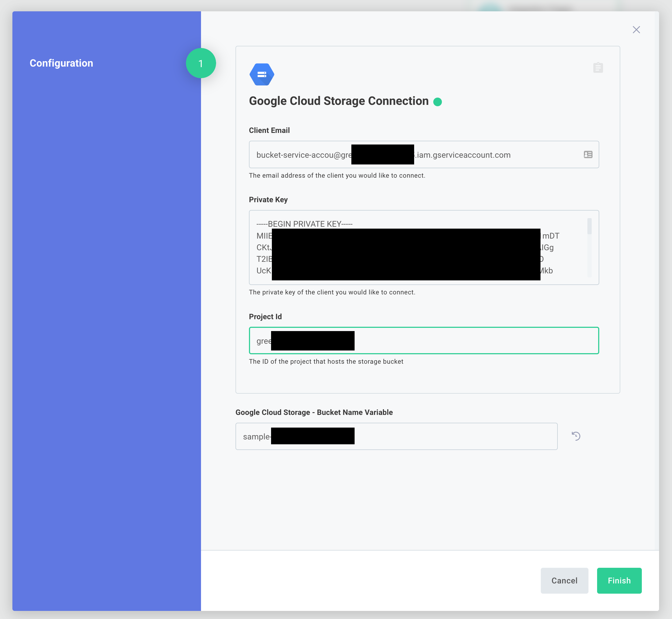Click the Bucket Name Variable input field

pyautogui.click(x=396, y=436)
